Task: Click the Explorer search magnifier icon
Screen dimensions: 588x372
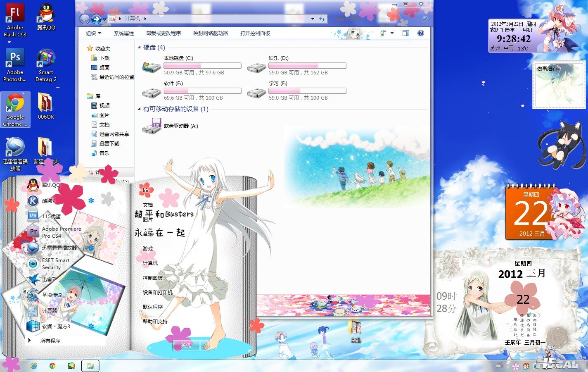Action: pos(424,19)
